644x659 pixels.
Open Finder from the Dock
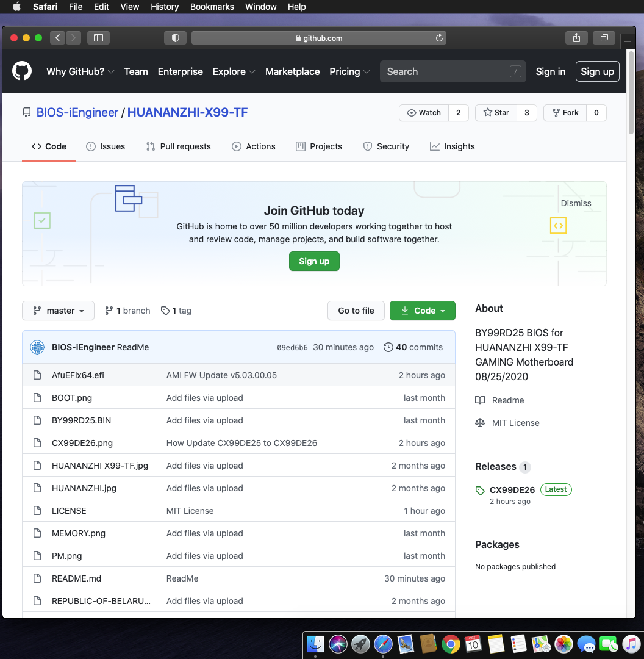pos(315,644)
